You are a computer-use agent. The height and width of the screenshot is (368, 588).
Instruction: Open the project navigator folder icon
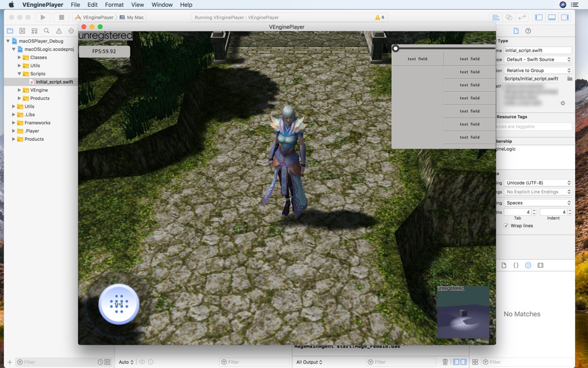(x=10, y=31)
